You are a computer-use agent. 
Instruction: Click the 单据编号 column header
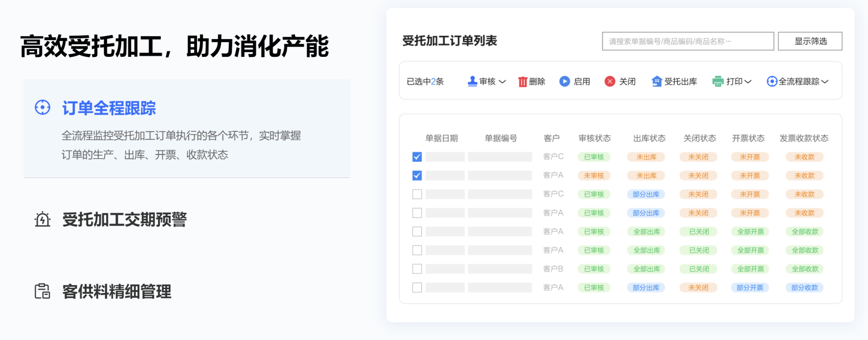coord(501,138)
